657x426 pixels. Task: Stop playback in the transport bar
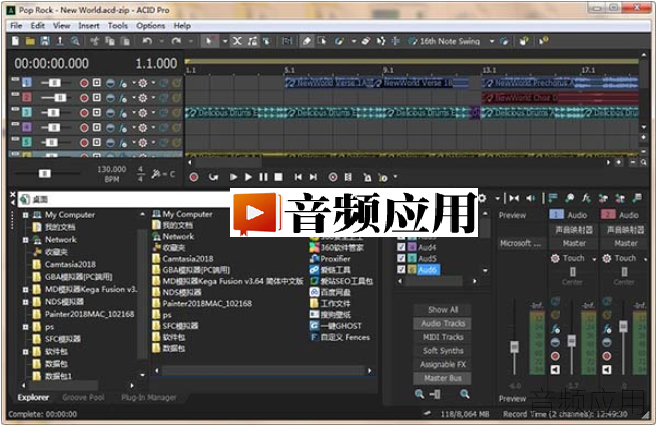point(278,177)
